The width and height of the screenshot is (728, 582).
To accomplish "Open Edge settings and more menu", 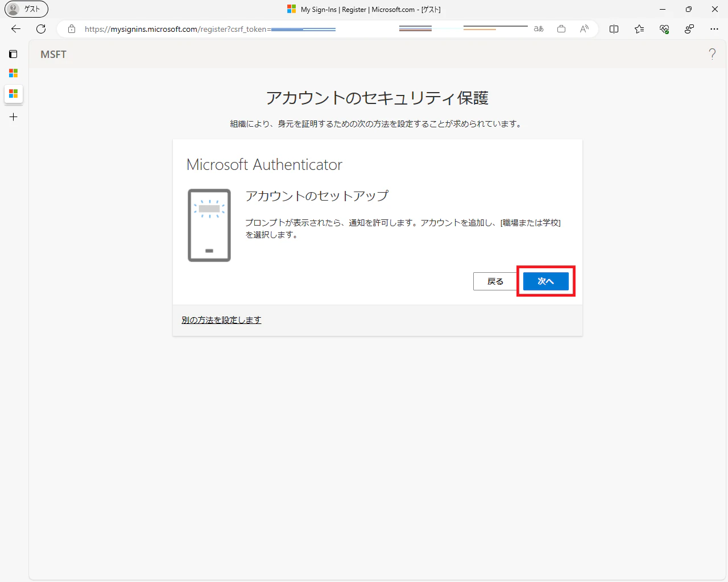I will pyautogui.click(x=714, y=29).
